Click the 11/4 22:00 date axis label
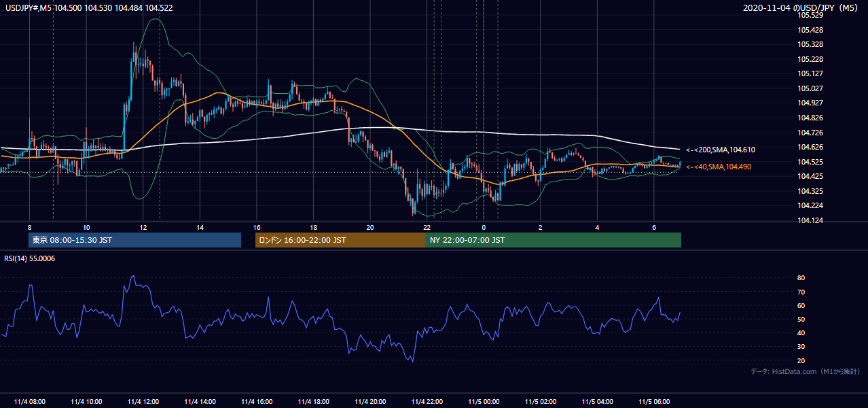Screen dimensions: 868x408 click(427, 402)
